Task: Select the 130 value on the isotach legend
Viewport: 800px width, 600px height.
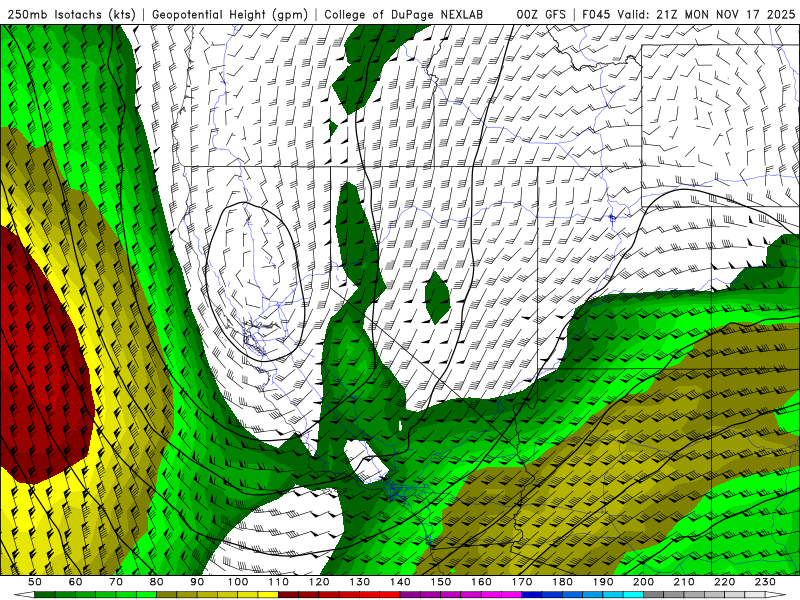Action: (x=360, y=582)
